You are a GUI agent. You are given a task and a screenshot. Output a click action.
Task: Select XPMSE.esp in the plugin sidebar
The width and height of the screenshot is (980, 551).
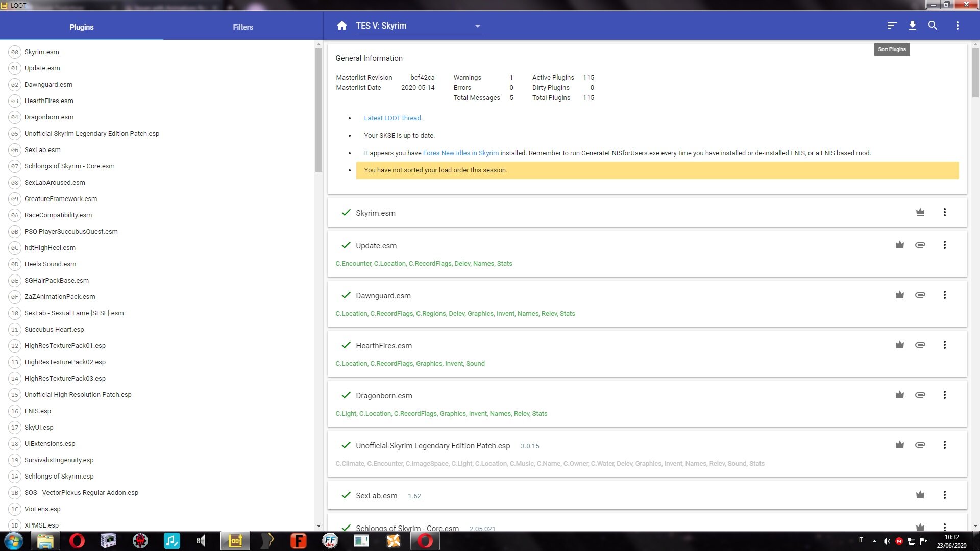41,525
